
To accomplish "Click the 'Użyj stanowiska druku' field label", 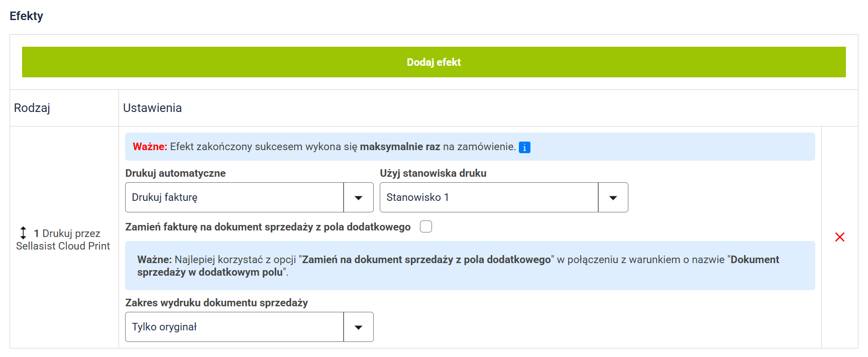I will tap(433, 173).
